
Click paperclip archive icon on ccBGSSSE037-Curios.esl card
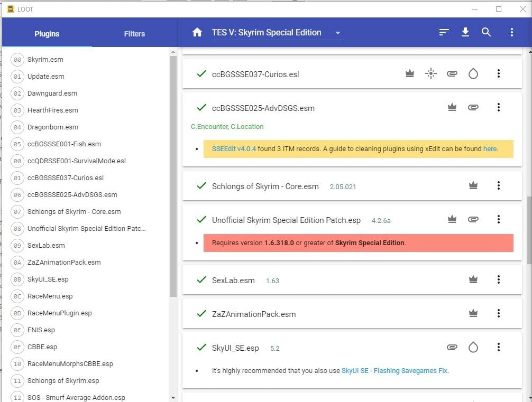click(x=452, y=73)
